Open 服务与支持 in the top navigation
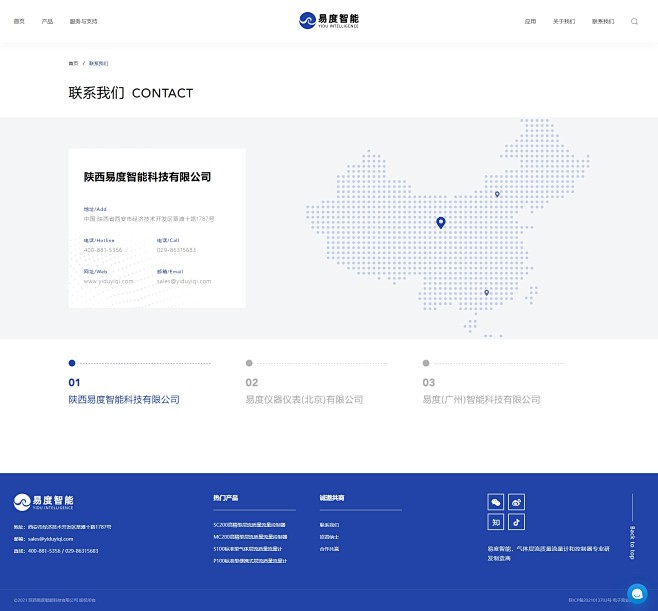This screenshot has width=658, height=611. click(x=83, y=21)
